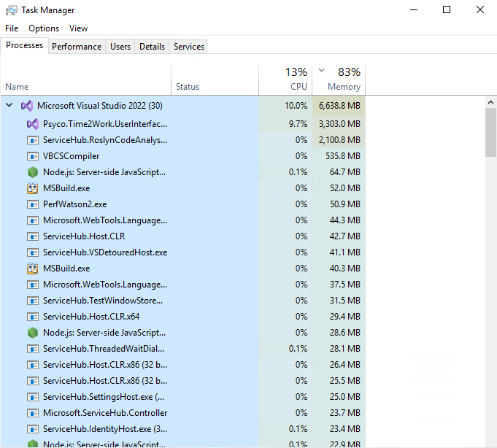
Task: Select the ServiceHub.VSDetouredHost.exe process name
Action: point(105,252)
